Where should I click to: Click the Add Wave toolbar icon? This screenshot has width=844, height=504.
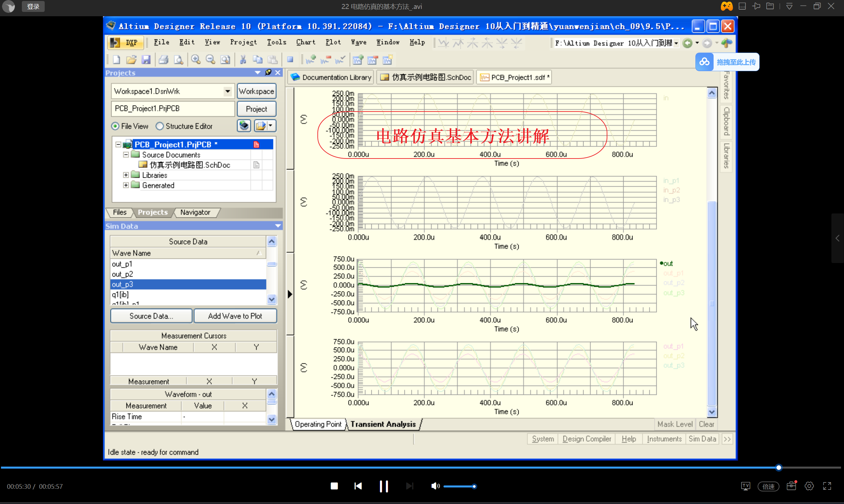click(x=310, y=60)
